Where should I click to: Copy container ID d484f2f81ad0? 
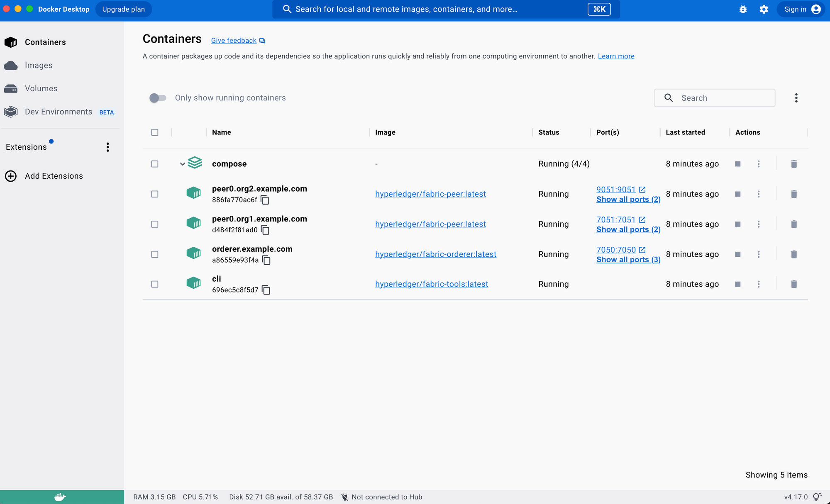coord(265,230)
